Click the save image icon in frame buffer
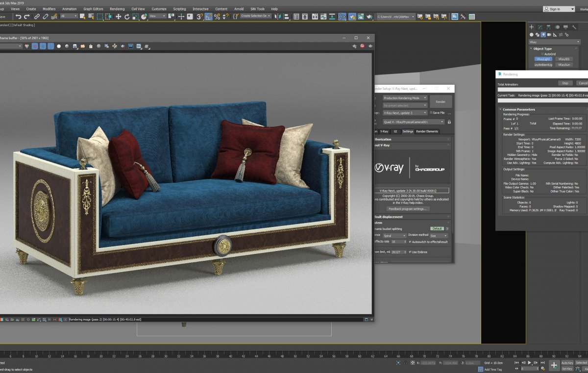Viewport: 588px width, 373px height. click(x=75, y=46)
